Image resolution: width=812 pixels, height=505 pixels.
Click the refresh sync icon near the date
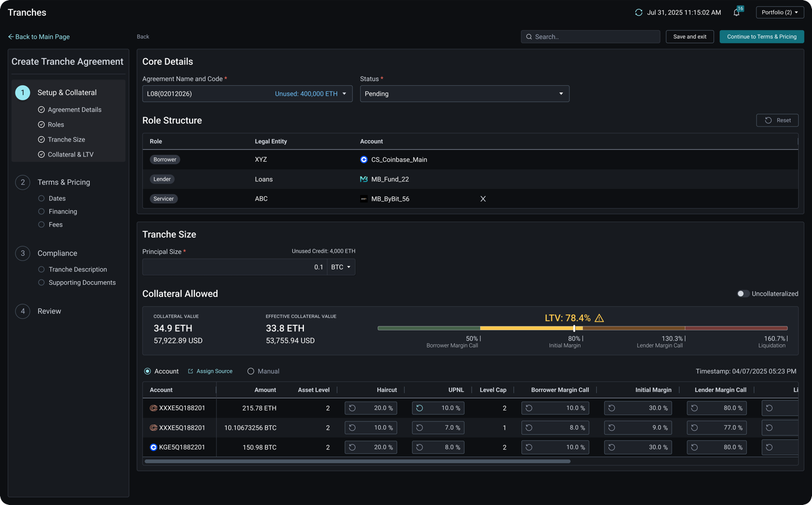(639, 12)
